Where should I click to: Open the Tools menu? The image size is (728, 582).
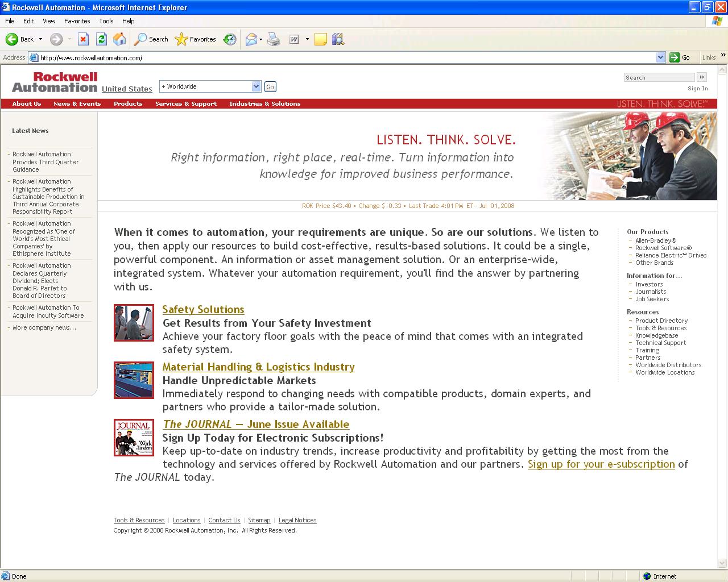(x=106, y=21)
